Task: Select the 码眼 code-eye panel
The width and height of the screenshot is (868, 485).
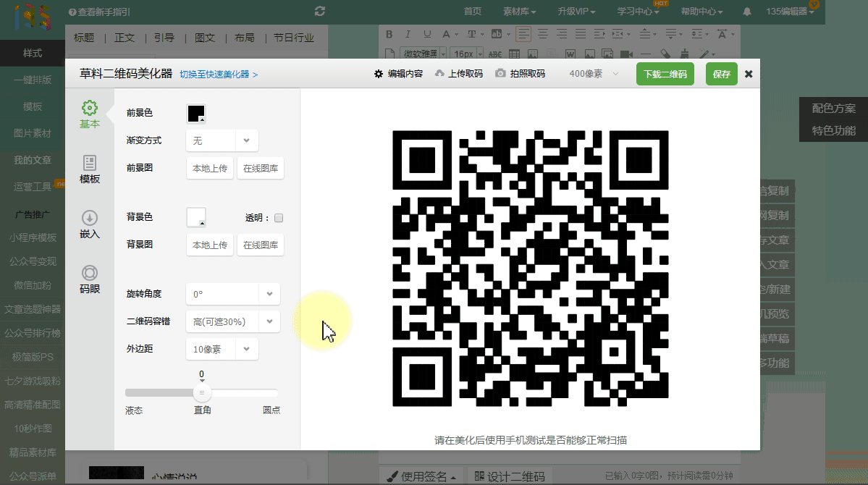Action: (x=90, y=279)
